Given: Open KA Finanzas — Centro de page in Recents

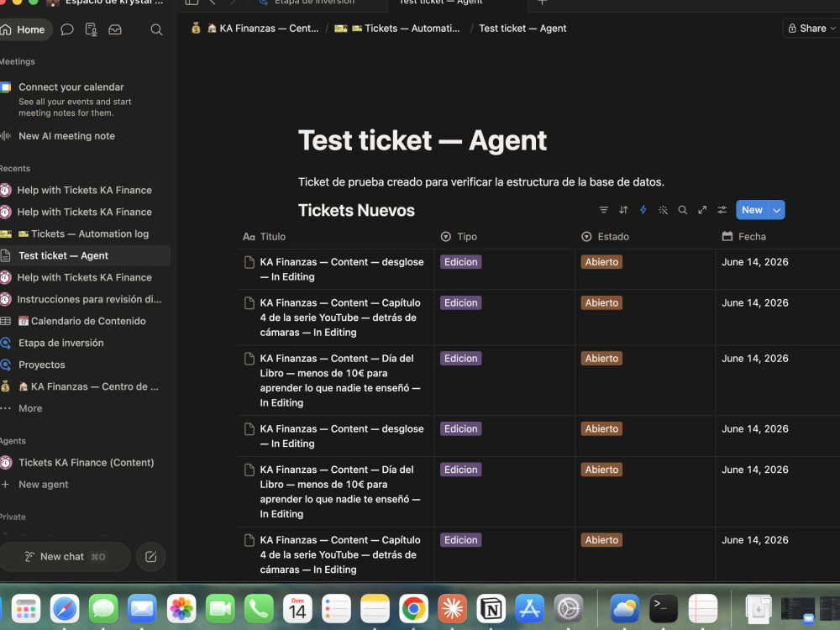Looking at the screenshot, I should click(x=83, y=386).
